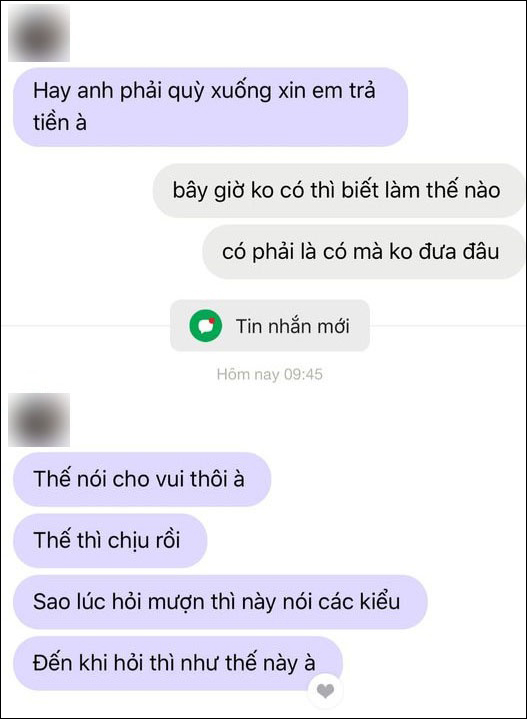This screenshot has height=719, width=527.
Task: Click the "Tin nhắn mới" new message button
Action: pyautogui.click(x=270, y=326)
